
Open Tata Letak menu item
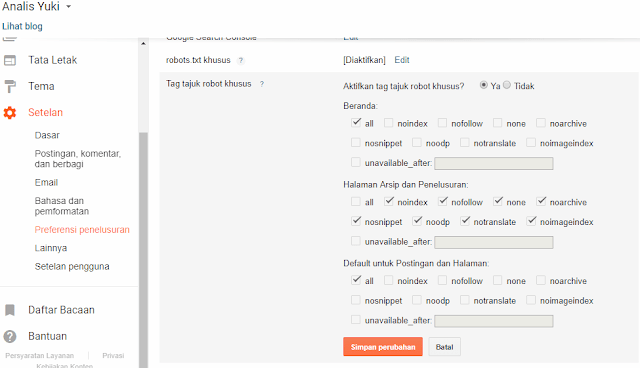(x=53, y=60)
